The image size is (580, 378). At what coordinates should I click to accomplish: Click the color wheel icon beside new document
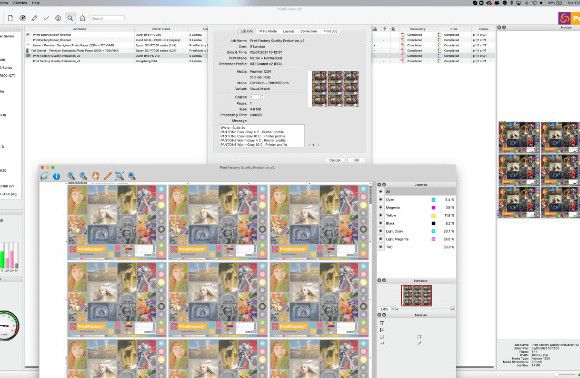(23, 18)
